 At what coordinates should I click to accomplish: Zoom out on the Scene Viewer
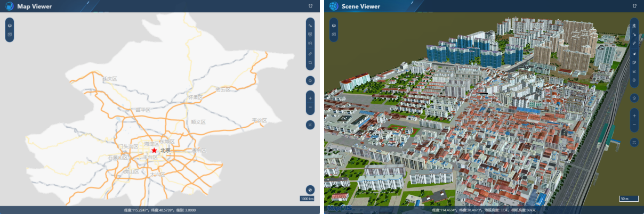coord(634,125)
